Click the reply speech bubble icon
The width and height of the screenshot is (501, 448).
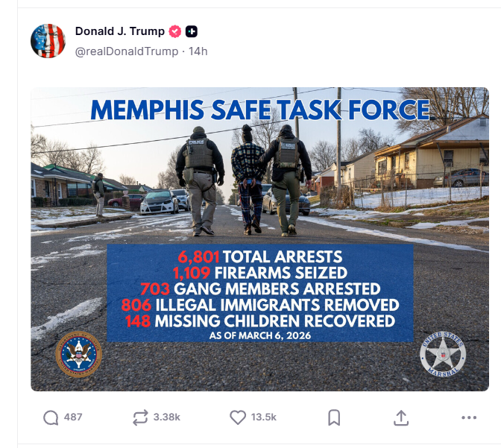(51, 417)
